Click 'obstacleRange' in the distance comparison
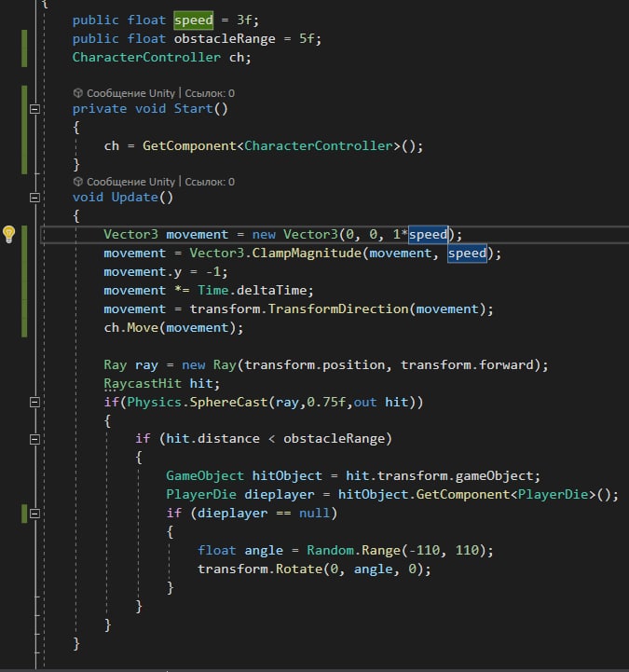Screen dimensions: 629x672 coord(334,439)
